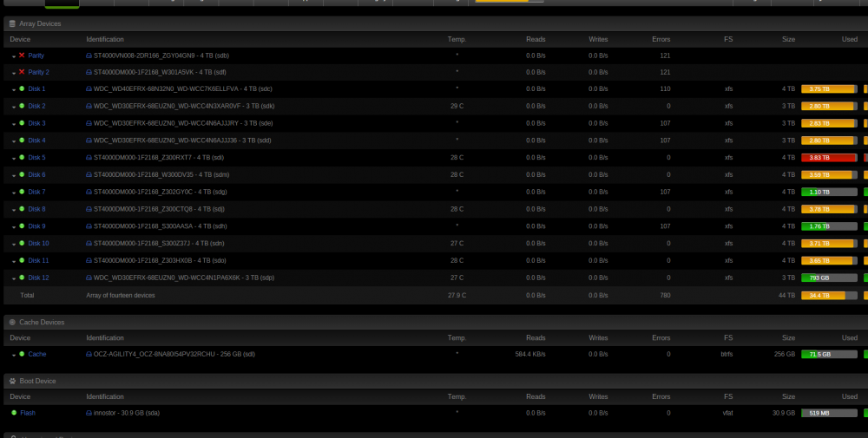
Task: Click the drive icon beside Parity 2's W301A5VK
Action: pyautogui.click(x=89, y=73)
